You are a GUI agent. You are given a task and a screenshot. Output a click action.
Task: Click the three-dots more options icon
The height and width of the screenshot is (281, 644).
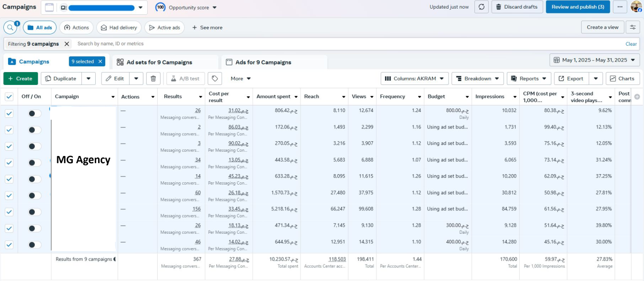pos(620,7)
